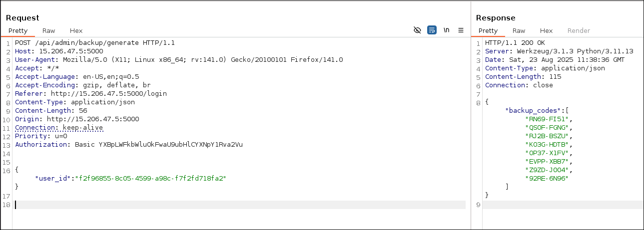The image size is (644, 230).
Task: Show the Response Hex view tab
Action: [546, 30]
